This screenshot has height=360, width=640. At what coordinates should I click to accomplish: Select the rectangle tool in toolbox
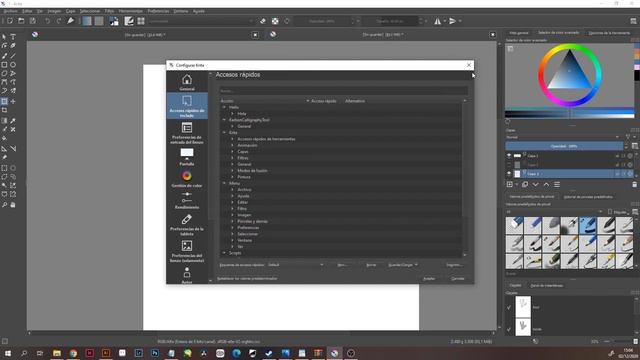coord(4,64)
